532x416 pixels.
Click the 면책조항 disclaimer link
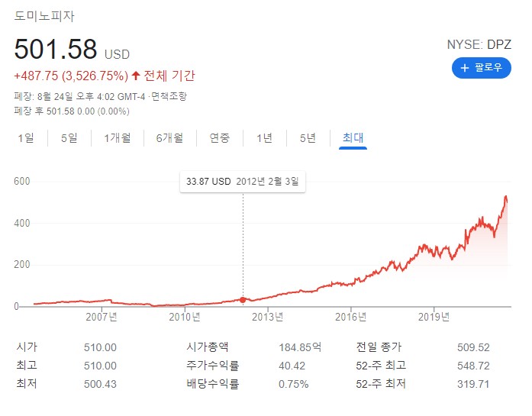point(169,96)
